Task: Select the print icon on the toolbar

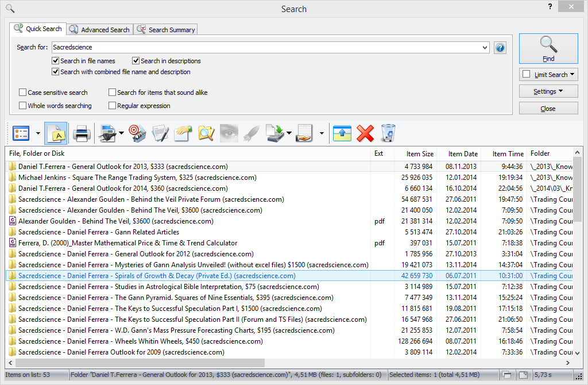Action: [x=82, y=133]
